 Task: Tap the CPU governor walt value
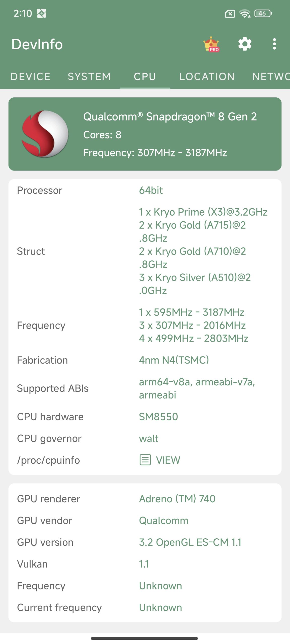(149, 438)
